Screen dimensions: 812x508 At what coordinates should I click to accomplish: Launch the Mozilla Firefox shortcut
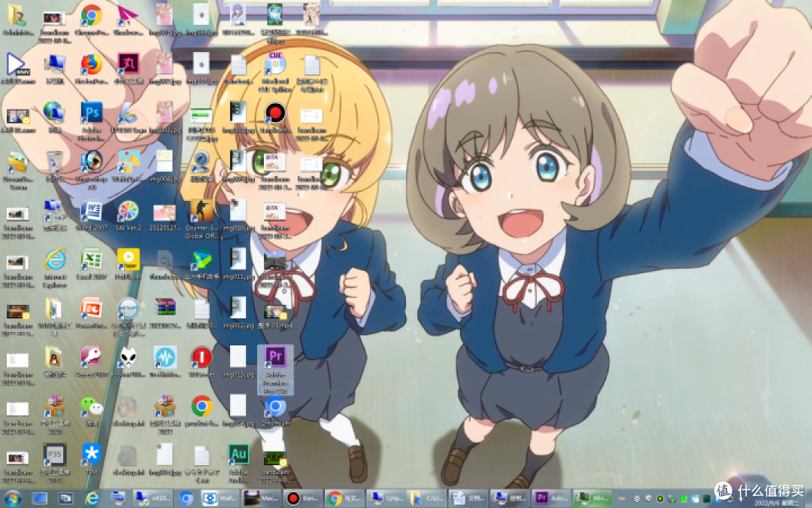91,69
